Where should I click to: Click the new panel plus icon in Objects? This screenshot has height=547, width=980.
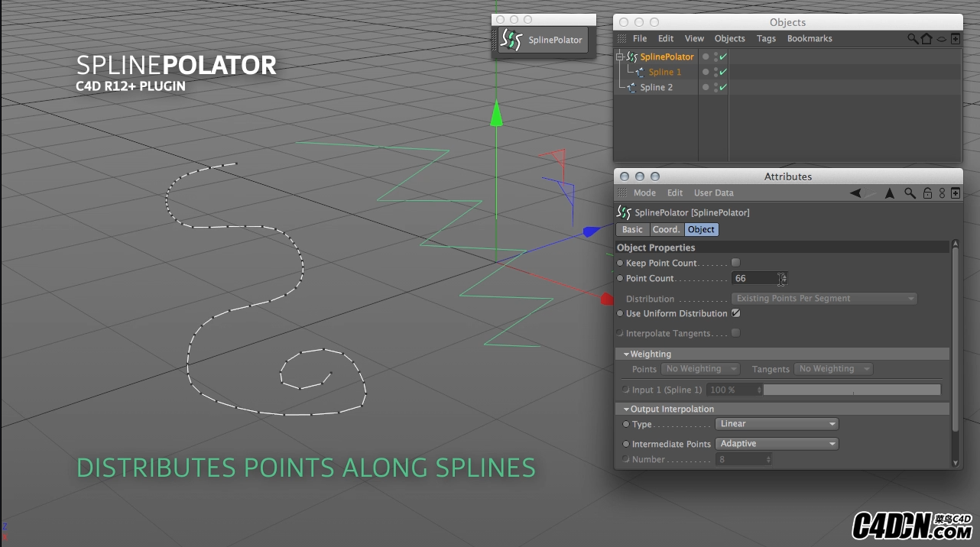pos(956,38)
